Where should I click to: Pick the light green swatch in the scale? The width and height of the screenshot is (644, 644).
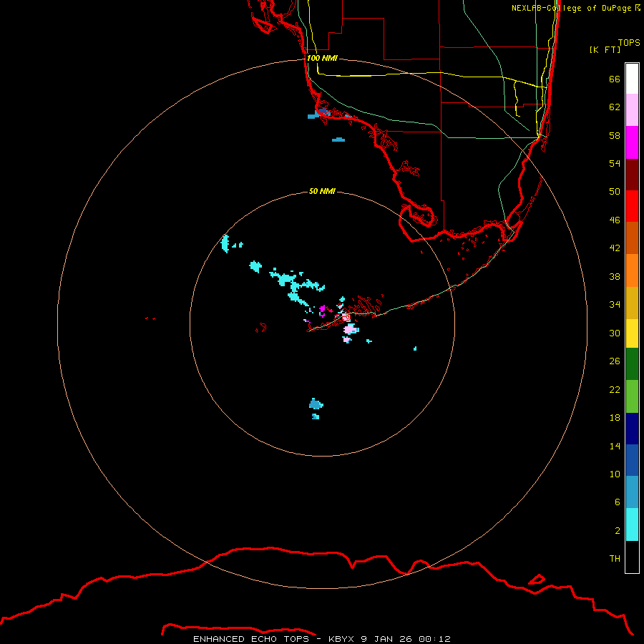(x=632, y=396)
